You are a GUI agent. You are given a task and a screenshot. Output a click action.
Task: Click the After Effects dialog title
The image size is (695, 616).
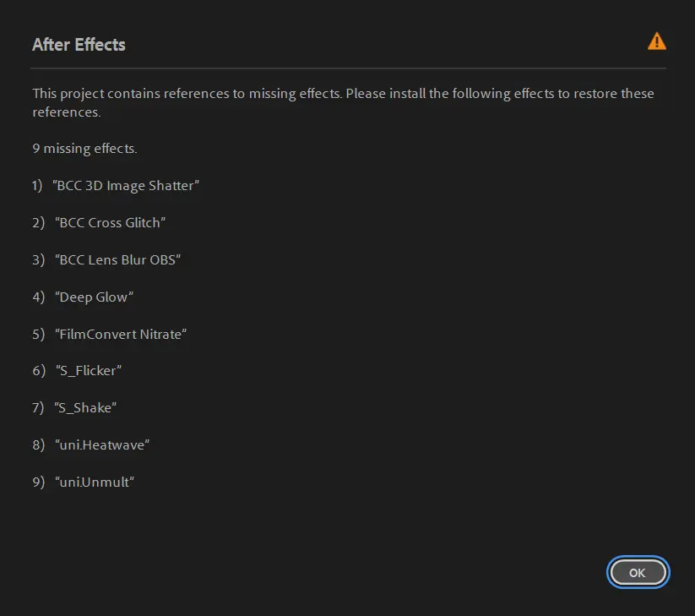point(79,45)
